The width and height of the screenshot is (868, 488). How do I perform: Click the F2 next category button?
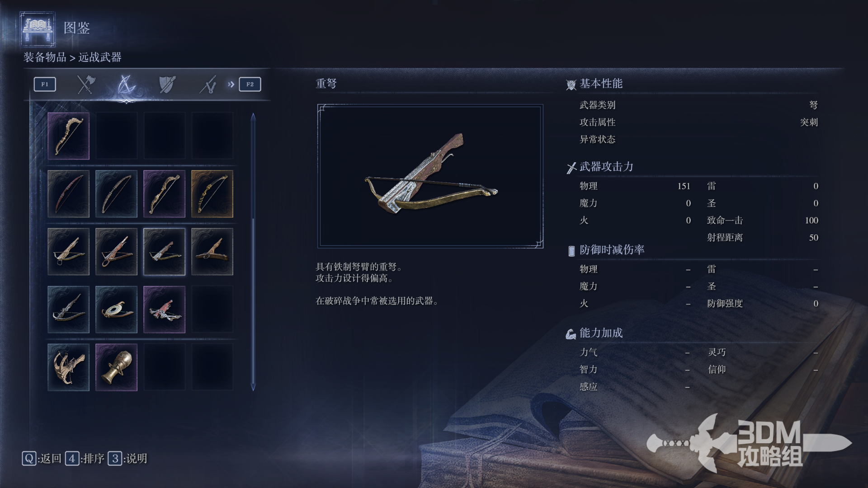[250, 84]
